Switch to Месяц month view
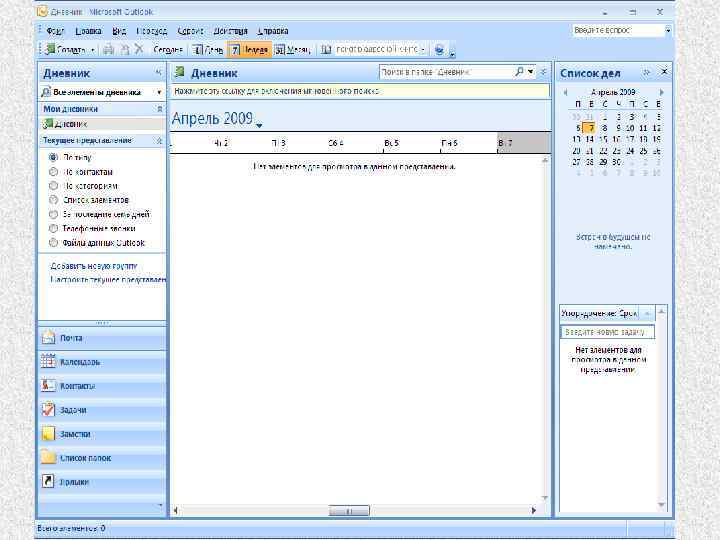Image resolution: width=720 pixels, height=540 pixels. click(x=292, y=50)
